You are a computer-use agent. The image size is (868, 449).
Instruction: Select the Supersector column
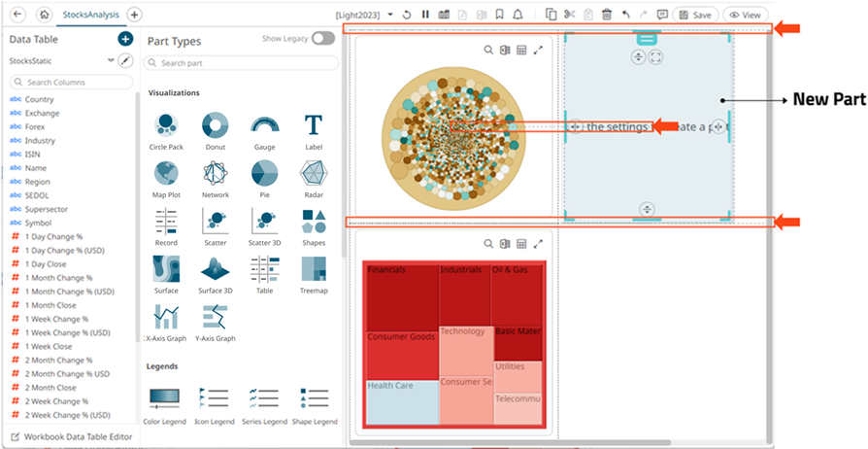[47, 209]
